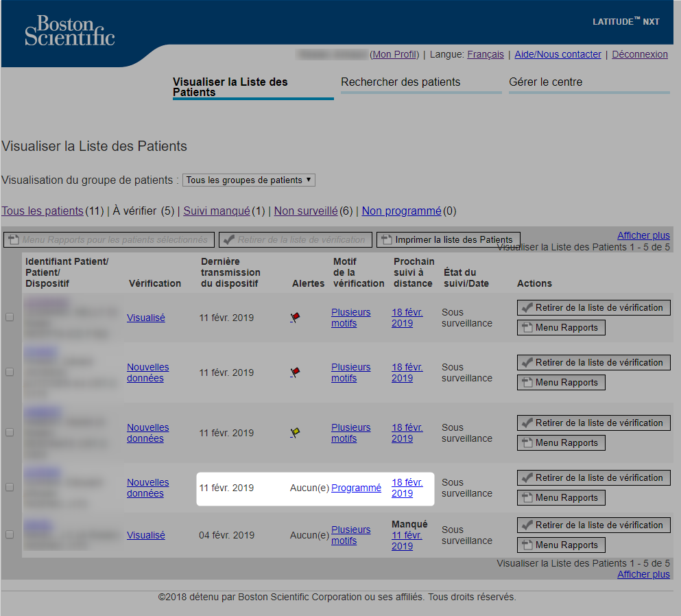Click the red alert flag in second patient row
The image size is (681, 616).
(x=295, y=372)
